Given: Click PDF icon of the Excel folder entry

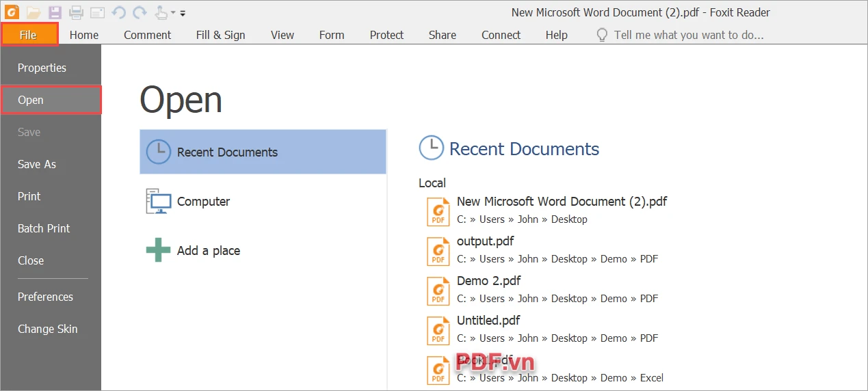Looking at the screenshot, I should (438, 370).
